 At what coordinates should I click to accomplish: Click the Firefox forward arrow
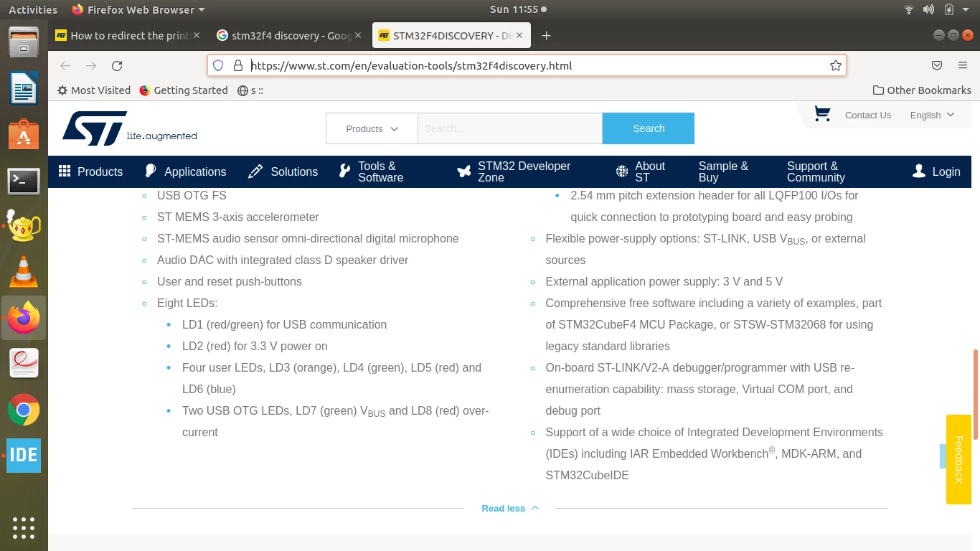click(91, 65)
